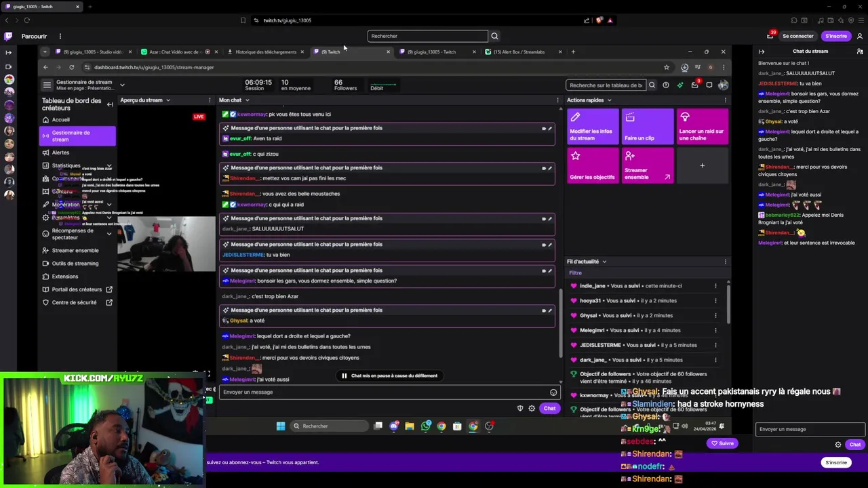Viewport: 868px width, 488px height.
Task: Focus the Recherche sur le tableau de bord field
Action: pos(605,85)
